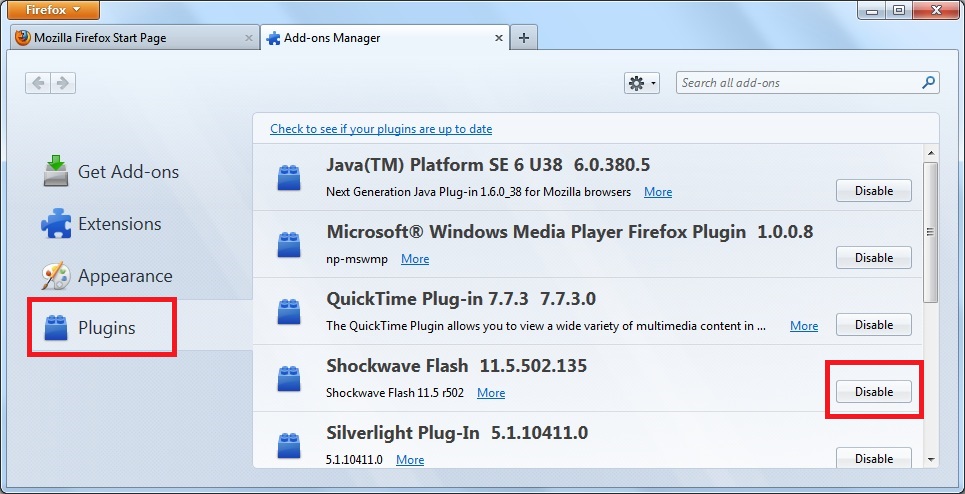
Task: Disable the Shockwave Flash plugin
Action: tap(873, 392)
